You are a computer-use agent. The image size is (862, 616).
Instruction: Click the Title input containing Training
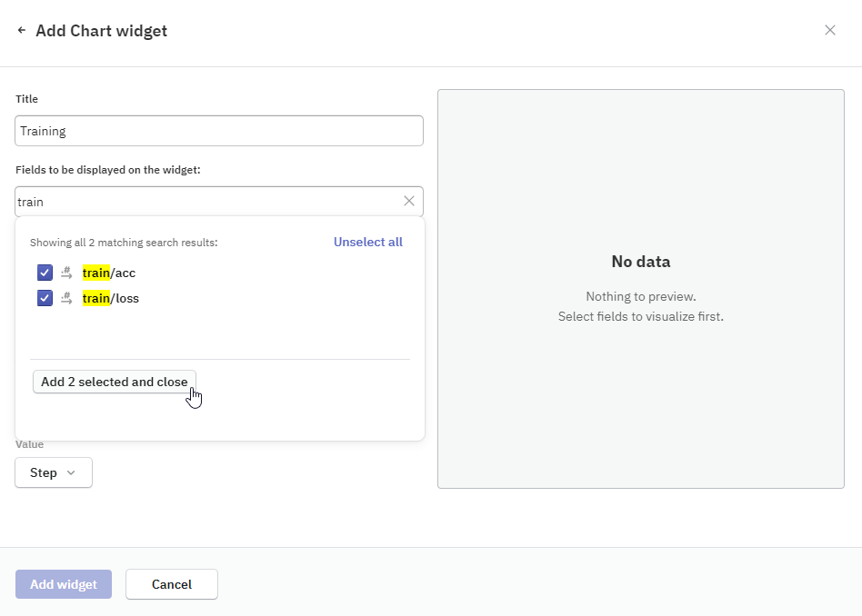point(218,131)
